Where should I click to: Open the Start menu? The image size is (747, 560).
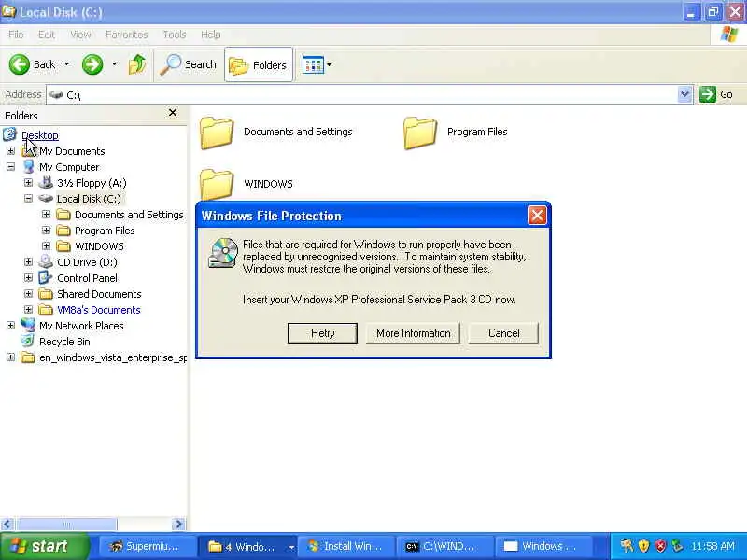[45, 546]
